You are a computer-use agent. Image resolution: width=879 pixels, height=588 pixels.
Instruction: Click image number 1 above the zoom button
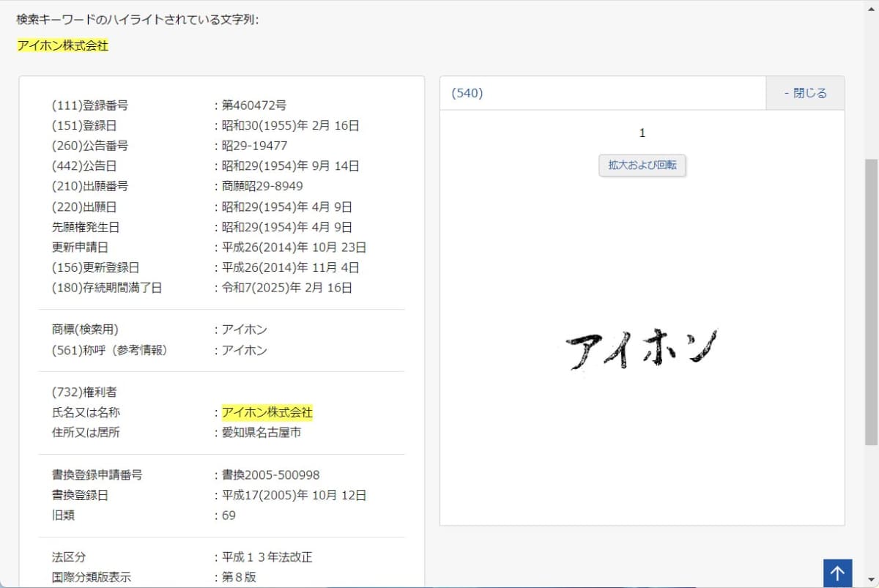point(642,133)
